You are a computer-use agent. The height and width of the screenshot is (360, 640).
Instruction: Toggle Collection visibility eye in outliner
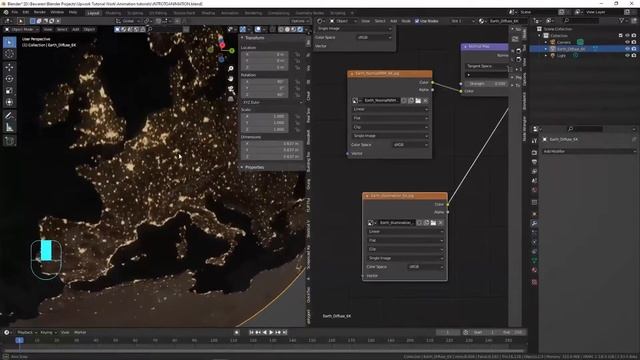coord(627,36)
